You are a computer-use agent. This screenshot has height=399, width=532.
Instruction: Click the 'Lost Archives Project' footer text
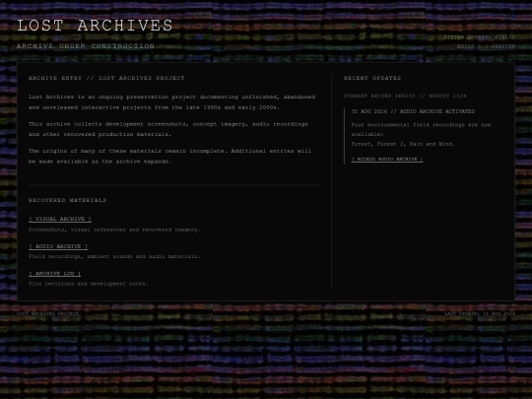tap(47, 314)
